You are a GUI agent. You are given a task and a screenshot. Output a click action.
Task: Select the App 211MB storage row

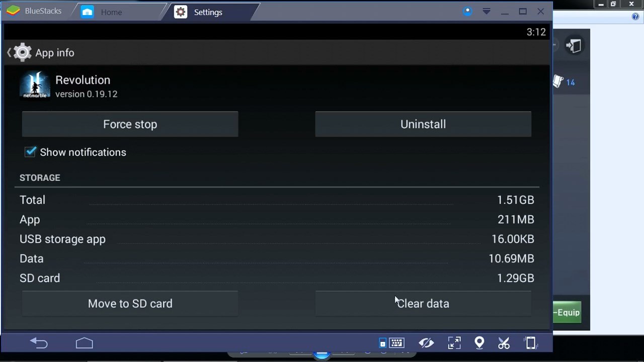point(277,219)
